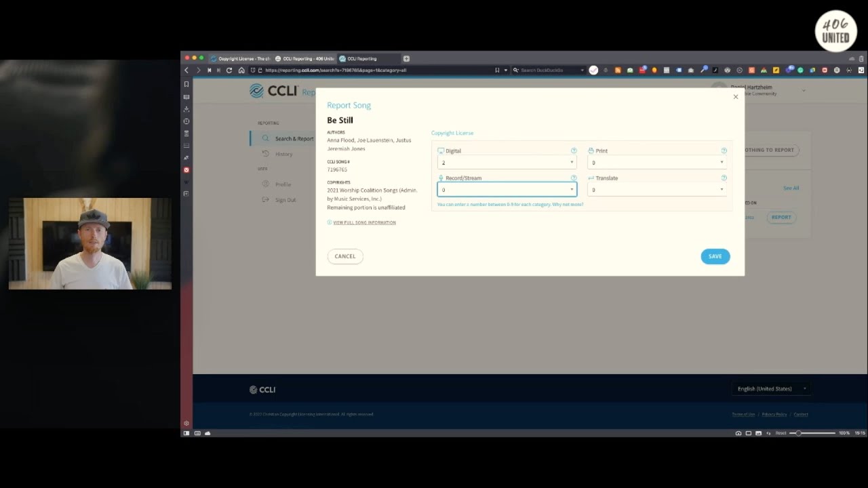The image size is (868, 488).
Task: Open the history panel clock icon
Action: click(x=186, y=121)
